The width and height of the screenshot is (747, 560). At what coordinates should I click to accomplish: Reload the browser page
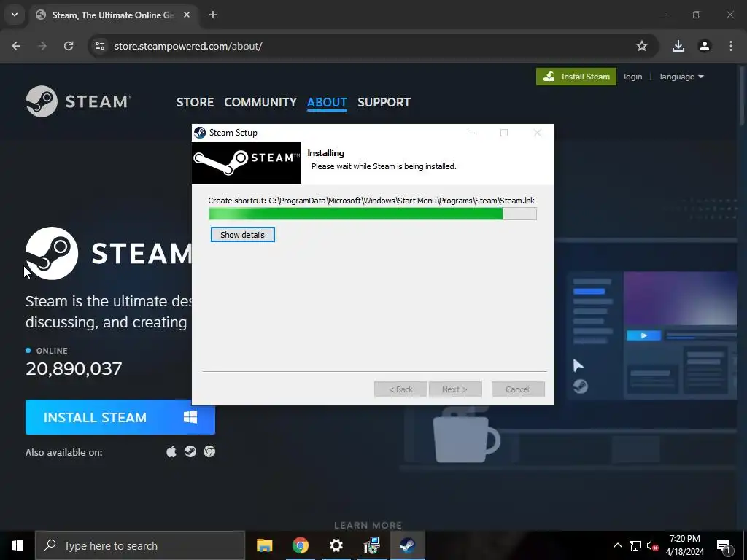pos(69,46)
